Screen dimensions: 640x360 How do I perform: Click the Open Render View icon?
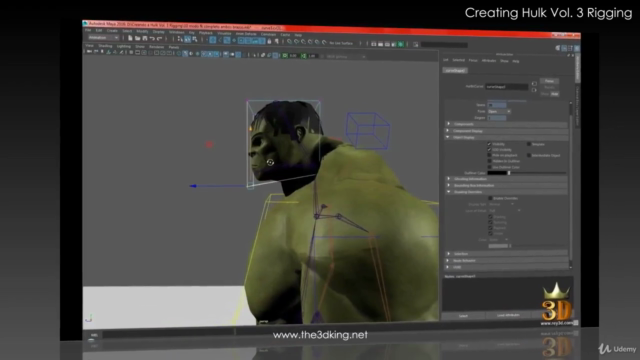[373, 44]
